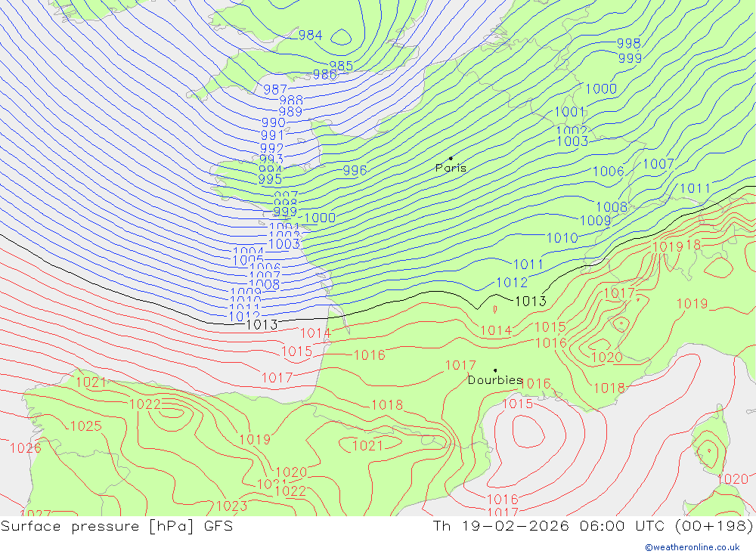The width and height of the screenshot is (756, 554).
Task: Click the 996 isobar label near Normandy
Action: point(355,170)
